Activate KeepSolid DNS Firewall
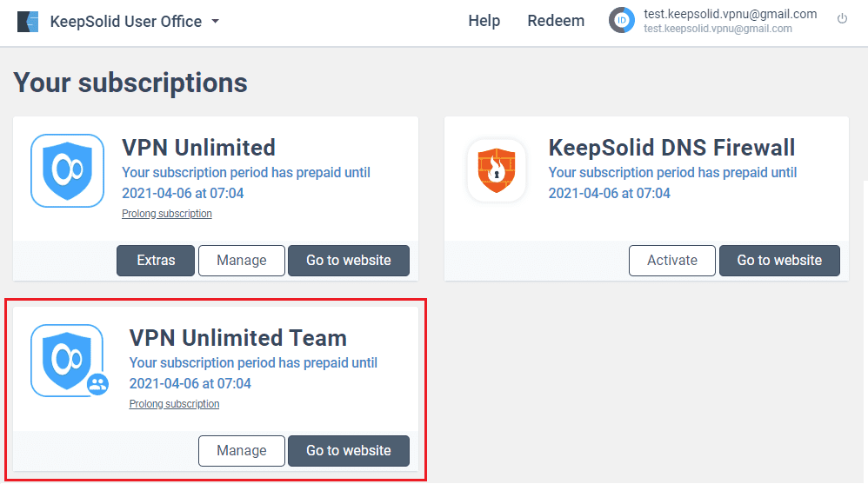The width and height of the screenshot is (868, 484). point(672,261)
